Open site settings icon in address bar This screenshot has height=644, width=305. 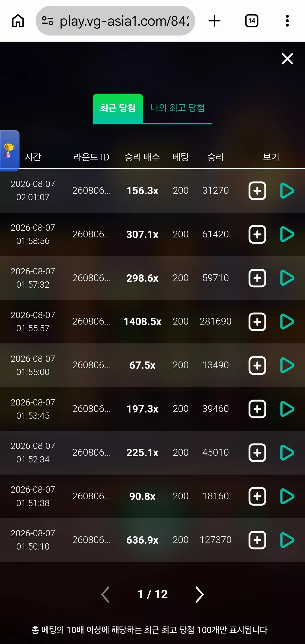(x=47, y=21)
